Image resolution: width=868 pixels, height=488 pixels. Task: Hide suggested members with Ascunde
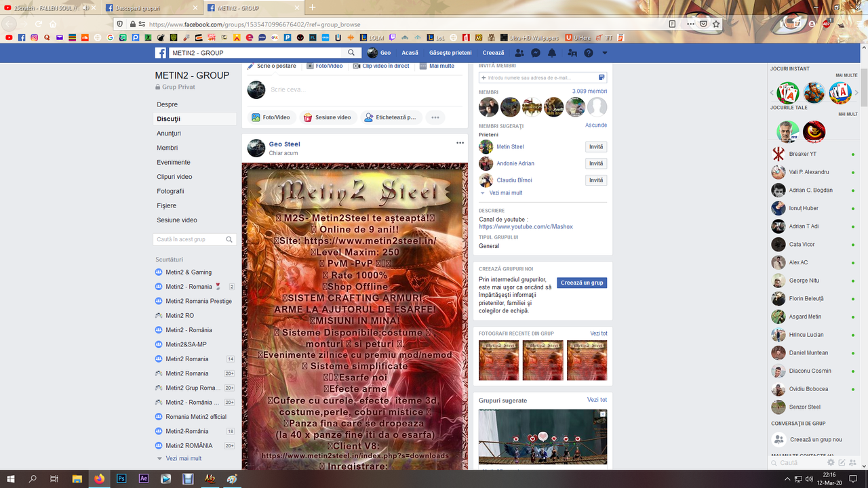[x=596, y=125]
